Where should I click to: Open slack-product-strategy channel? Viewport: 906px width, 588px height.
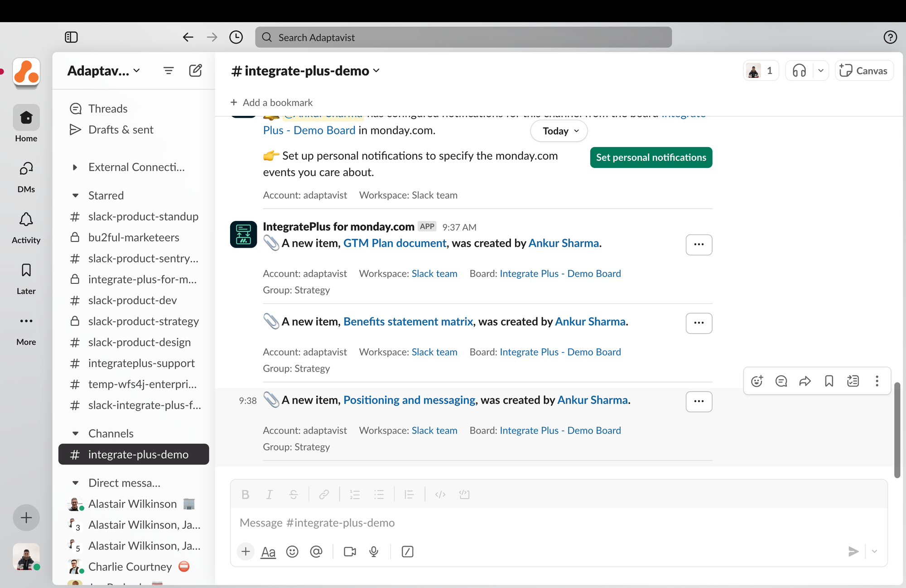tap(134, 321)
